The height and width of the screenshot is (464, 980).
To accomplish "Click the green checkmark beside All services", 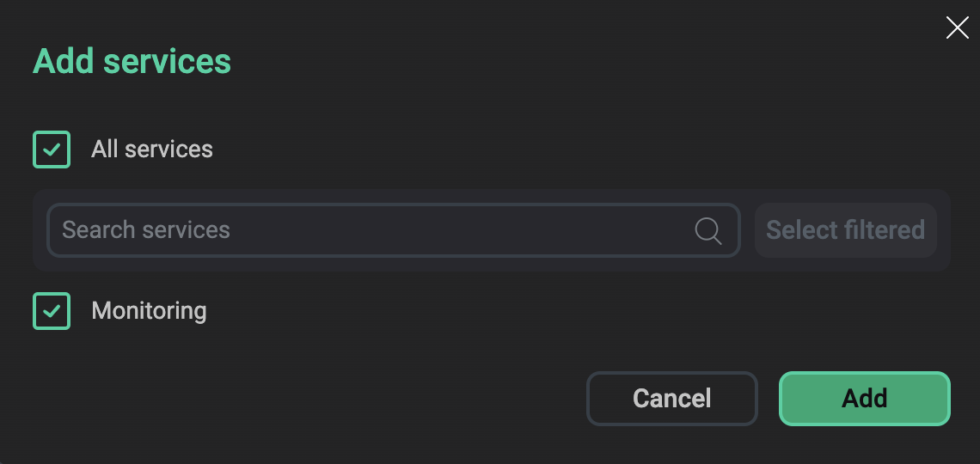I will (x=52, y=150).
